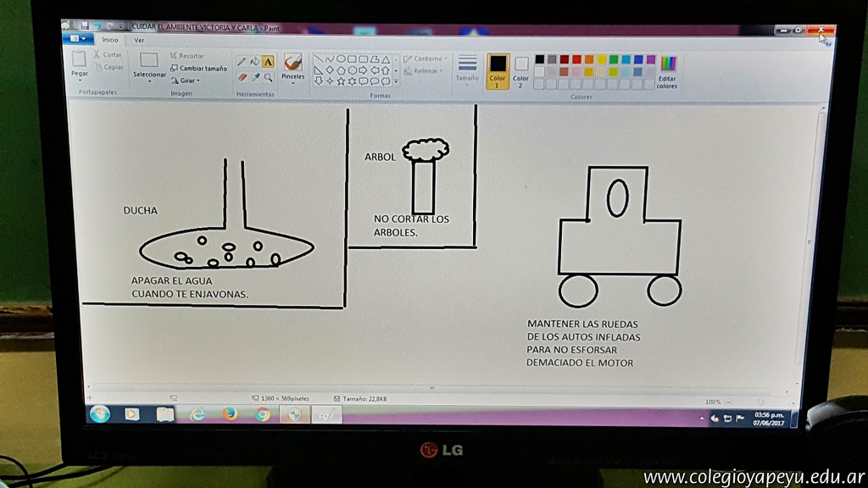Screen dimensions: 868x488
Task: Activate the Text tool (A icon)
Action: tap(268, 61)
